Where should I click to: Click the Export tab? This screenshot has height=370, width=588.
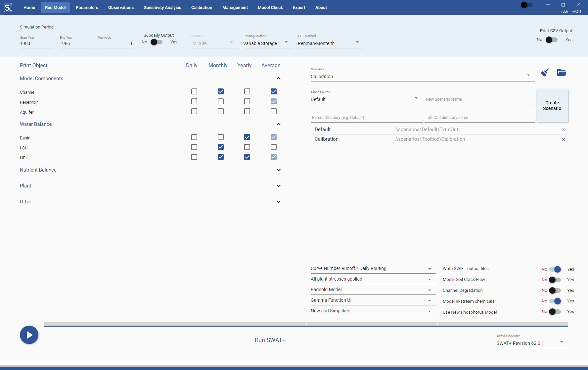[299, 8]
